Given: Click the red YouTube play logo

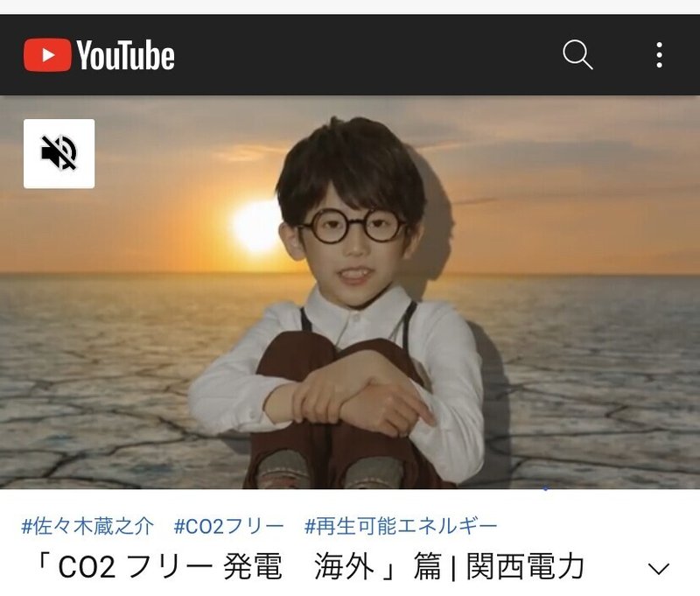Looking at the screenshot, I should point(47,55).
